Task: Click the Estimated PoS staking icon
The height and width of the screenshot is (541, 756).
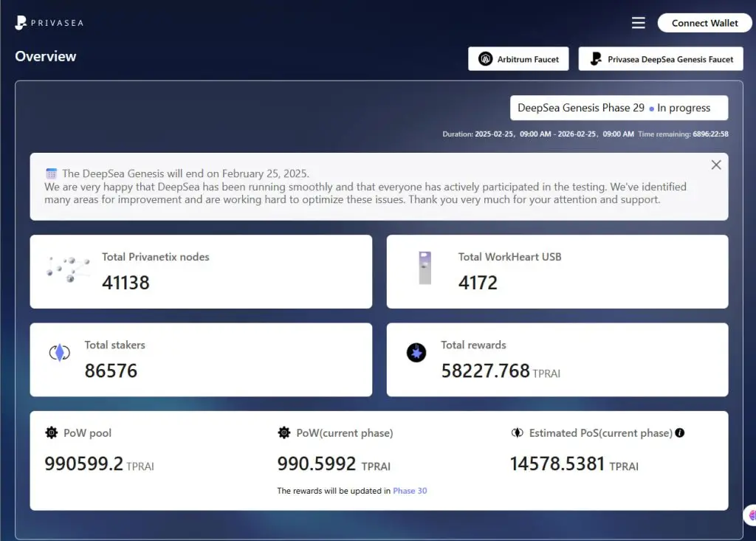Action: [x=517, y=433]
